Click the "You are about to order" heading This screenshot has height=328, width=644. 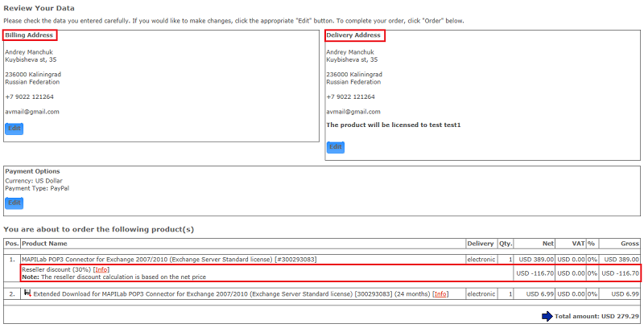pyautogui.click(x=98, y=229)
